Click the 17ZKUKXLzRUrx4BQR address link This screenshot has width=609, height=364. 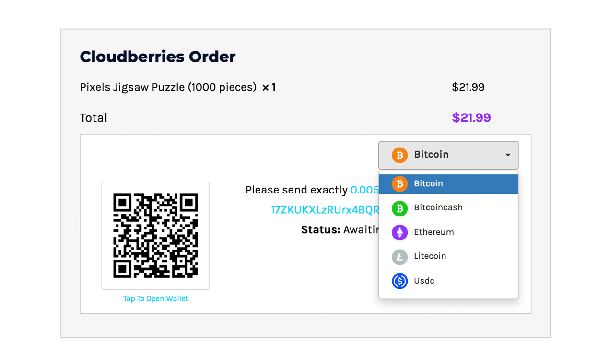click(x=325, y=209)
